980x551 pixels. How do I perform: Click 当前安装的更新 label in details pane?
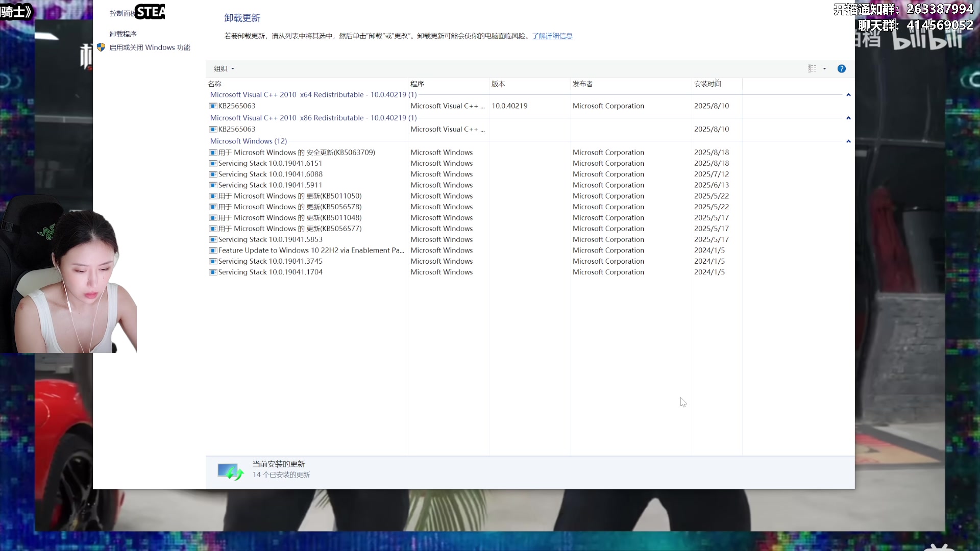[x=278, y=464]
